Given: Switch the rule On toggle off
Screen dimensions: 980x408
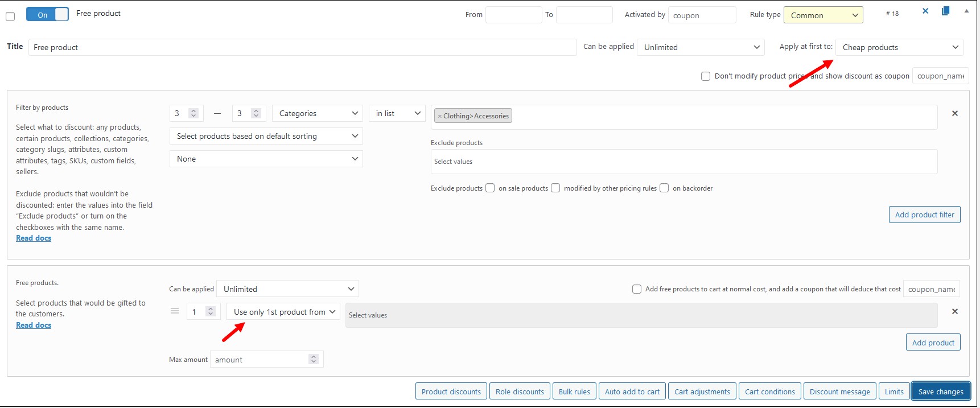Looking at the screenshot, I should click(x=47, y=14).
